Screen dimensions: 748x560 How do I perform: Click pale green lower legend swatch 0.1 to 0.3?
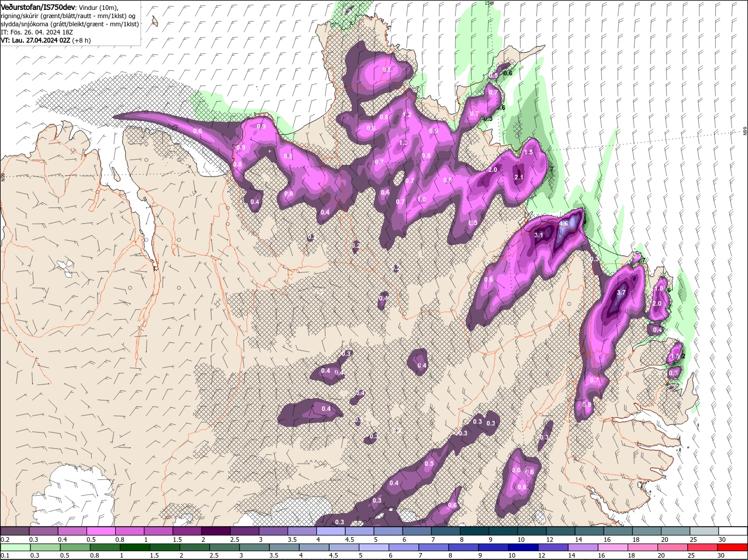coord(15,547)
